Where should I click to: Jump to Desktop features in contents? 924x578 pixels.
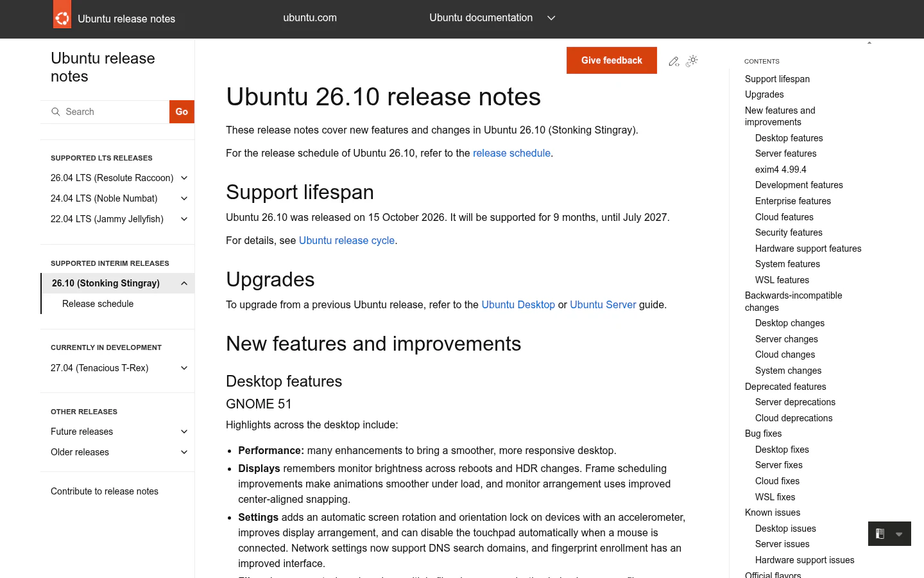pyautogui.click(x=789, y=138)
